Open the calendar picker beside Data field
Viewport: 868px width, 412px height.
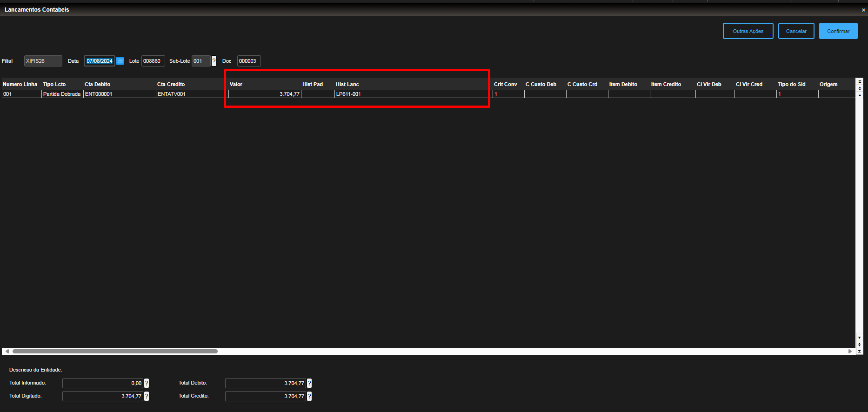[x=120, y=61]
